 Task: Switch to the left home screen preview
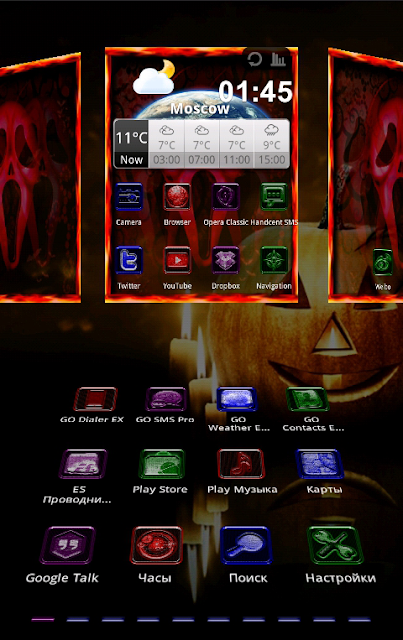tap(40, 178)
